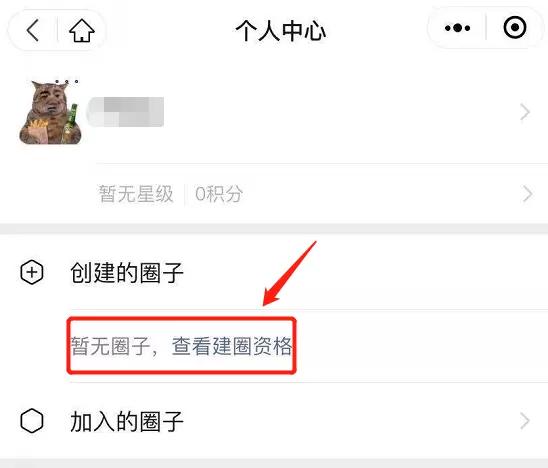The height and width of the screenshot is (468, 548).
Task: Open 加入的圈子 section
Action: pyautogui.click(x=274, y=421)
